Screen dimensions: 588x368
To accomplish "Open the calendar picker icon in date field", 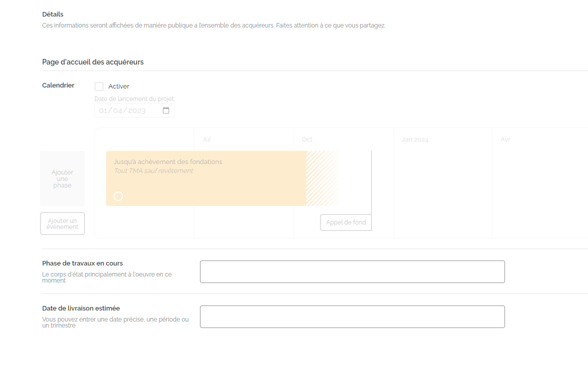I will (166, 110).
